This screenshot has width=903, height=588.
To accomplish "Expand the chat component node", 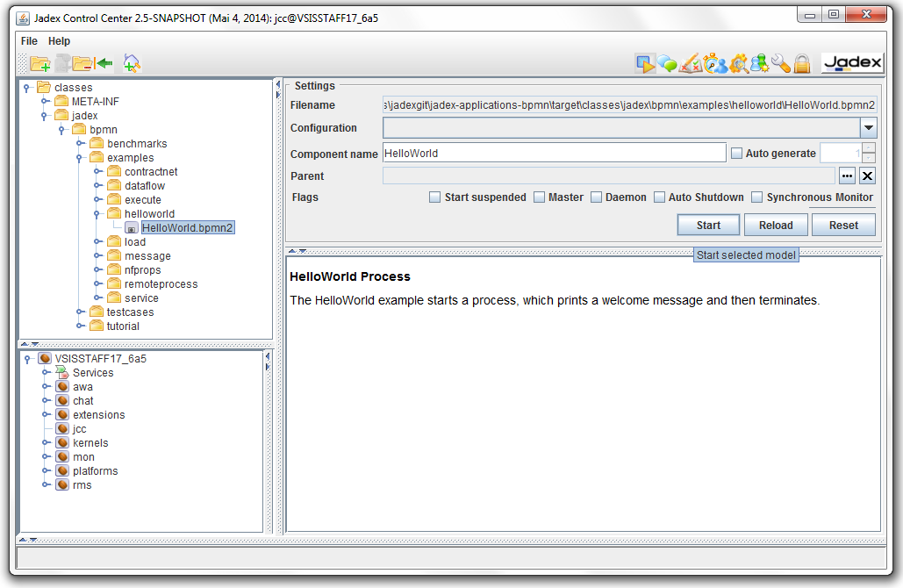I will 46,401.
